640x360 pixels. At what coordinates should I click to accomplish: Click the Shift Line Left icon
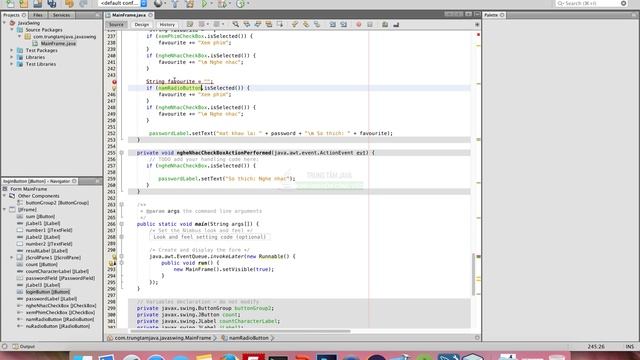pyautogui.click(x=333, y=24)
